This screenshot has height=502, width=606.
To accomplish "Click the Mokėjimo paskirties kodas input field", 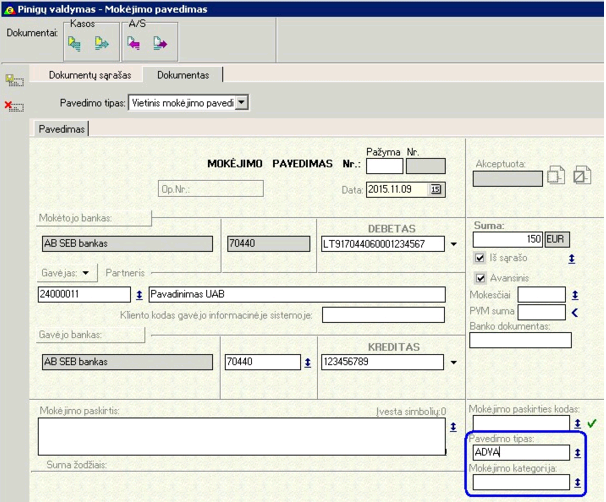I will pyautogui.click(x=521, y=424).
